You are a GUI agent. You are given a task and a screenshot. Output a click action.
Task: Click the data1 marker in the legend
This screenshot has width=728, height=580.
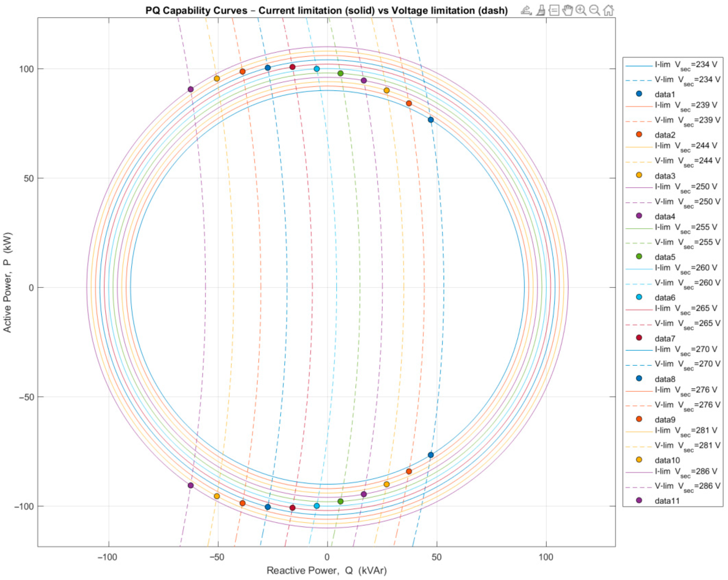pos(639,94)
